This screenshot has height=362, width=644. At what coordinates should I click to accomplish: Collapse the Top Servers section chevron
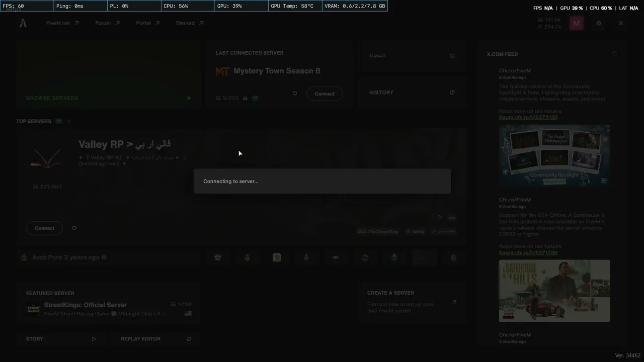coord(69,121)
